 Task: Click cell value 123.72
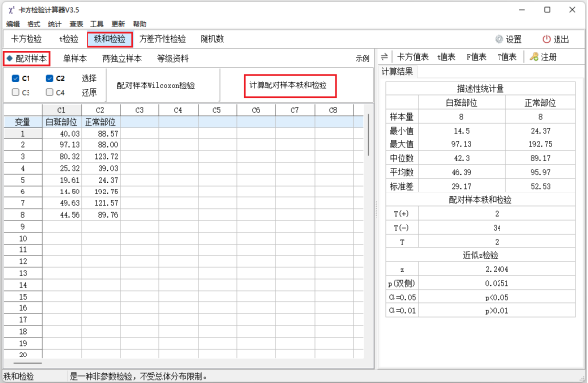click(x=100, y=156)
